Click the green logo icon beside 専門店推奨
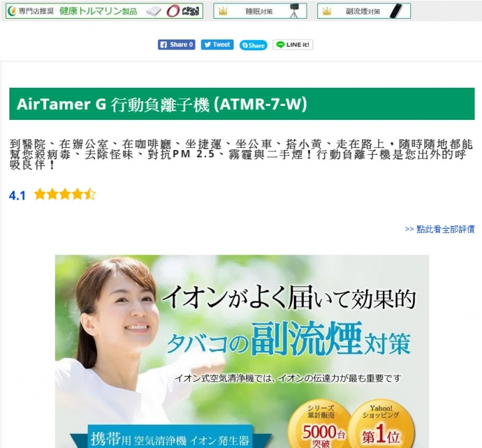The image size is (482, 448). tap(12, 11)
